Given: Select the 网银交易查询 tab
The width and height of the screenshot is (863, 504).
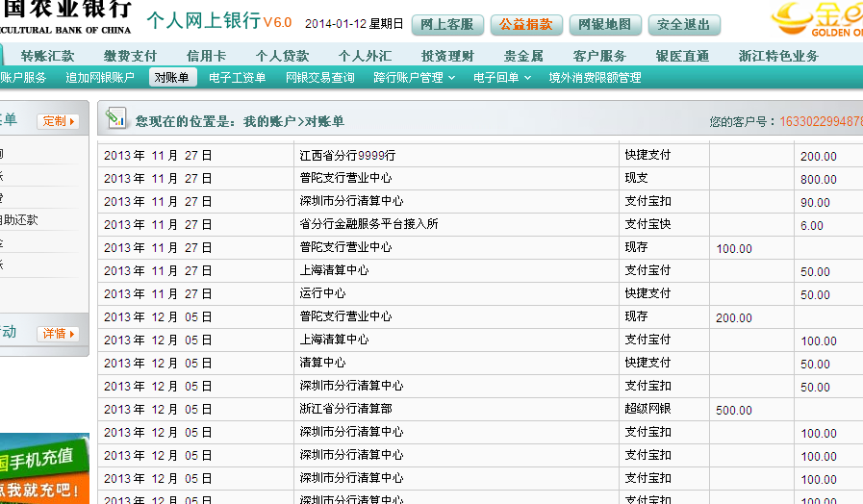Looking at the screenshot, I should click(x=319, y=78).
